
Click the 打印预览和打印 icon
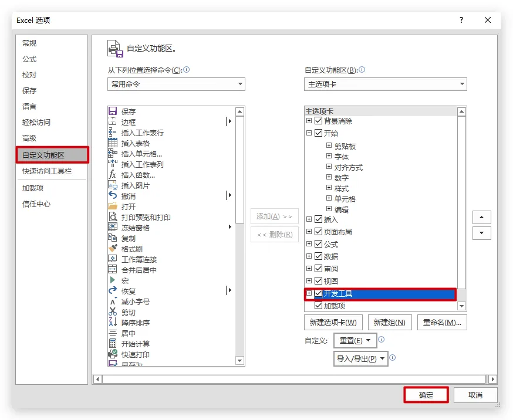tap(113, 216)
